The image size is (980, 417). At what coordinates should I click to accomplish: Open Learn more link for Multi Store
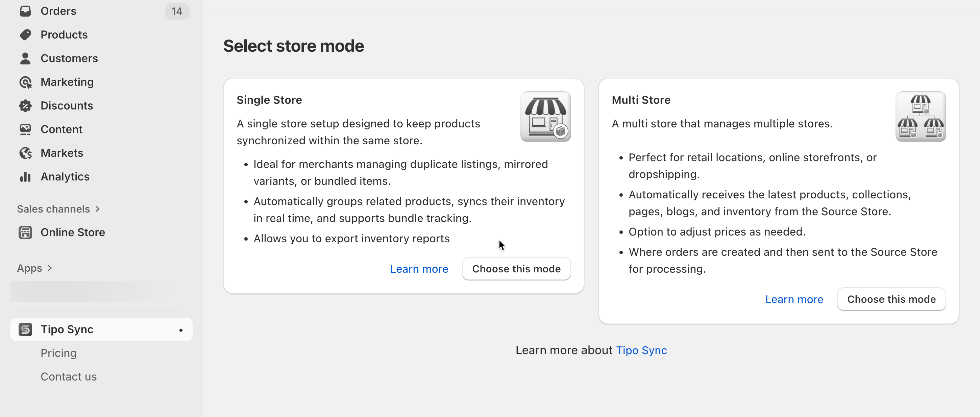pos(794,299)
